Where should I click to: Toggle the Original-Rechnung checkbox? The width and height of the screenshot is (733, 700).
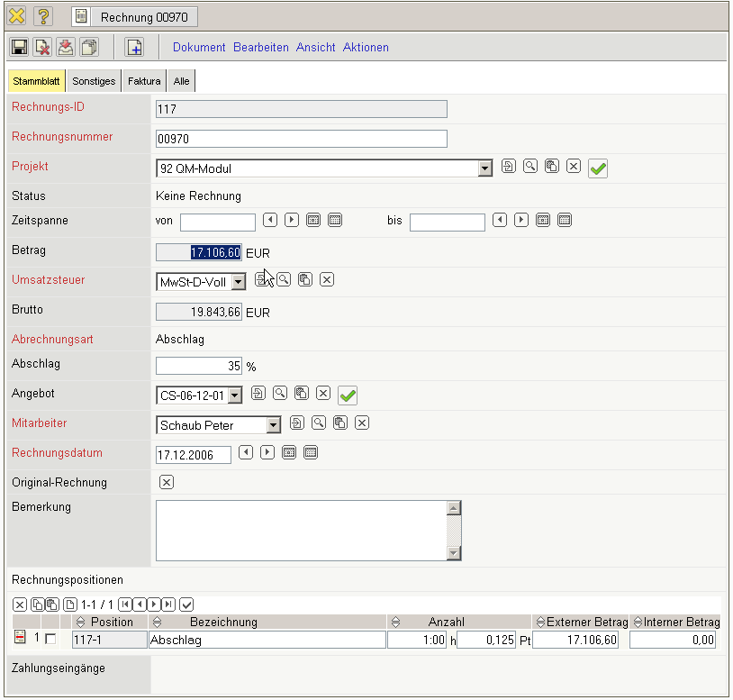pos(166,482)
